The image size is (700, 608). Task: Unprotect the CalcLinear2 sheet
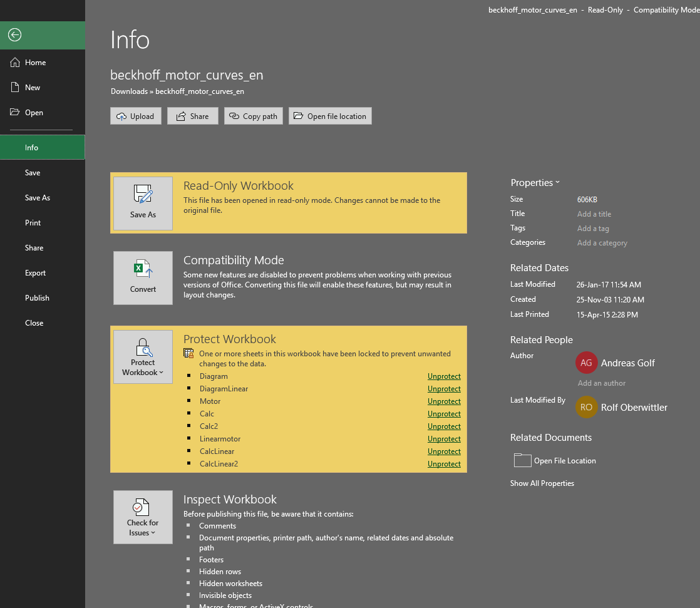[444, 464]
